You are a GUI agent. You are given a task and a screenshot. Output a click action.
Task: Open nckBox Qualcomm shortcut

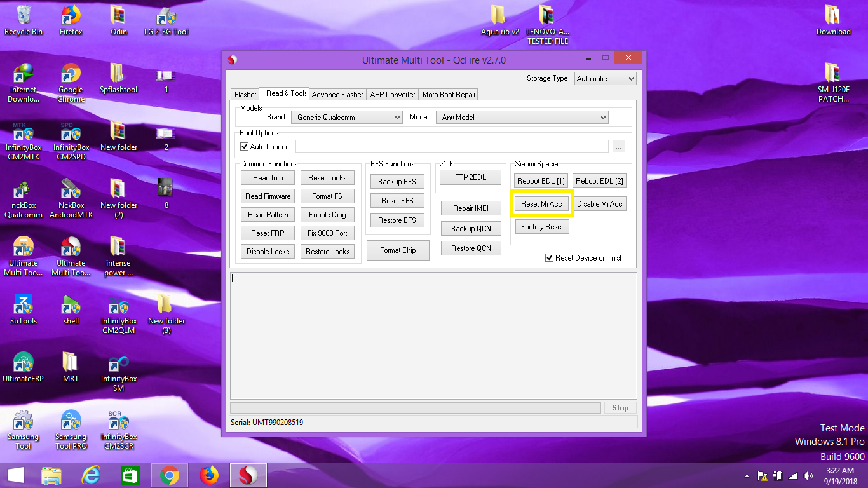pos(24,198)
